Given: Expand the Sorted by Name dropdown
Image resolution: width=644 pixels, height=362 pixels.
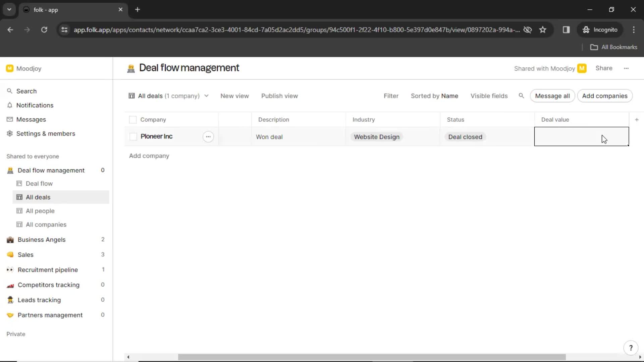Looking at the screenshot, I should 435,96.
